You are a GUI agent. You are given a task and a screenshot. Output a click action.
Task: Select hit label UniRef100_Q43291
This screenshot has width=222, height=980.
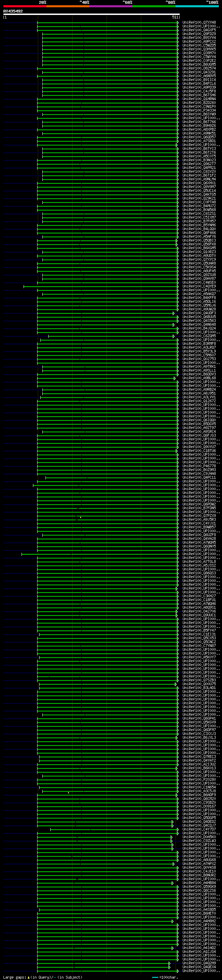point(199,72)
